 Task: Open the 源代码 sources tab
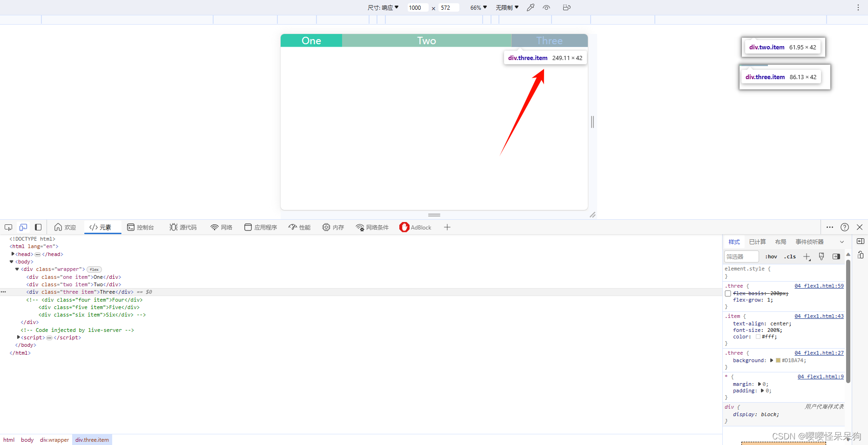[183, 227]
